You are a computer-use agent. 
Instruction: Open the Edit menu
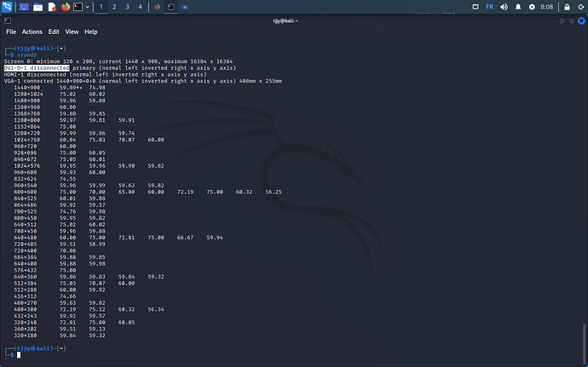(54, 32)
